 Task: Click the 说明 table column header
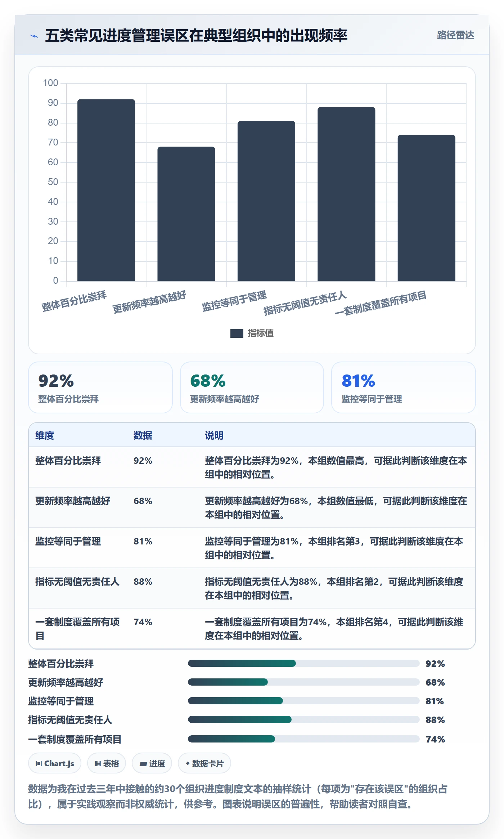click(214, 435)
